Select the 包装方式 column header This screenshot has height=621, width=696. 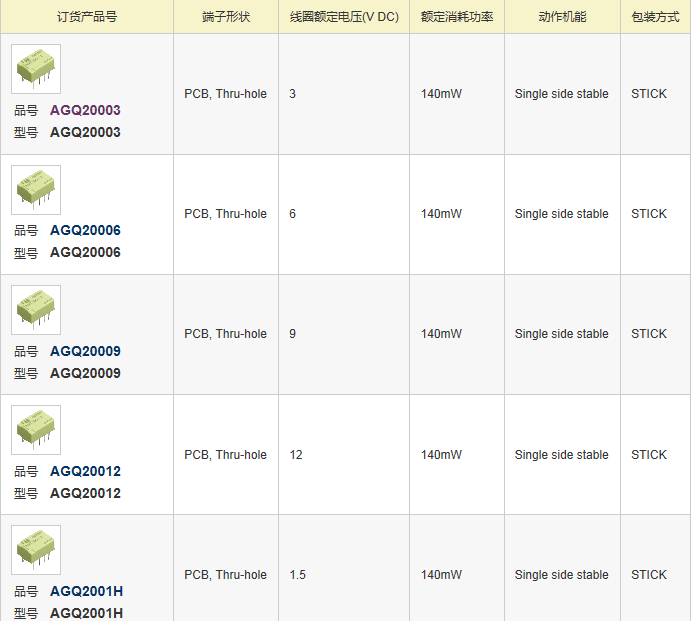pos(655,17)
